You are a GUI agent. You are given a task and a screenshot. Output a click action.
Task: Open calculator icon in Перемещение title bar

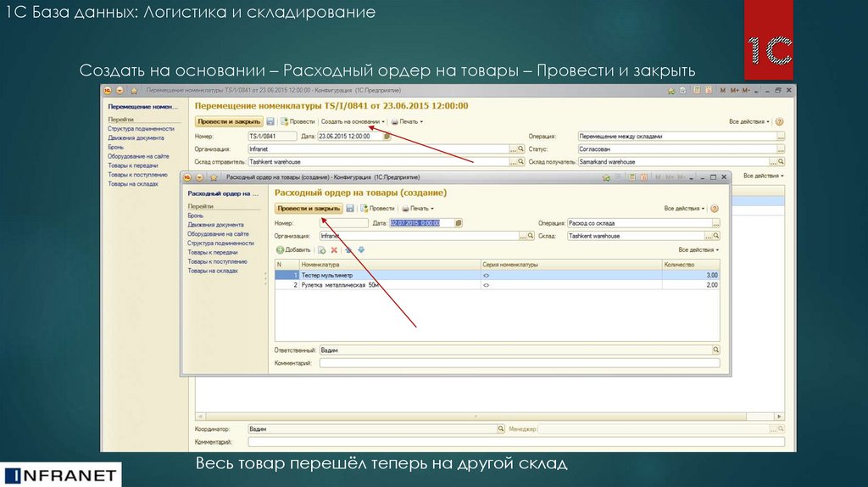(697, 90)
